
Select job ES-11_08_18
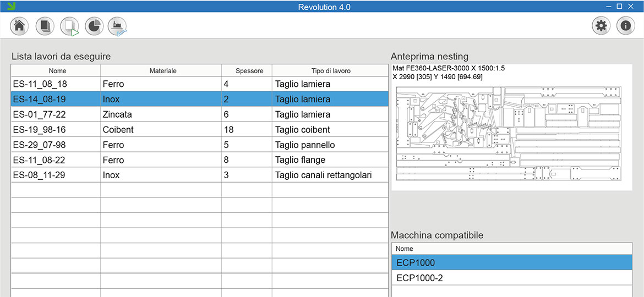coord(200,84)
